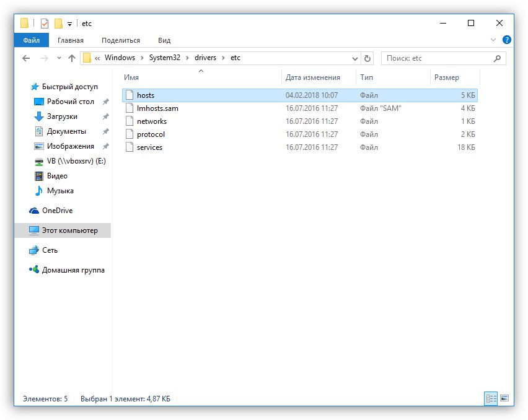The image size is (528, 420).
Task: Open recent locations dropdown arrow
Action: point(59,58)
